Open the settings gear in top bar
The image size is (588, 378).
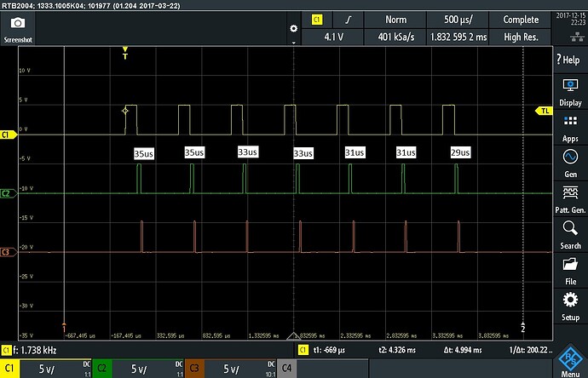[294, 28]
